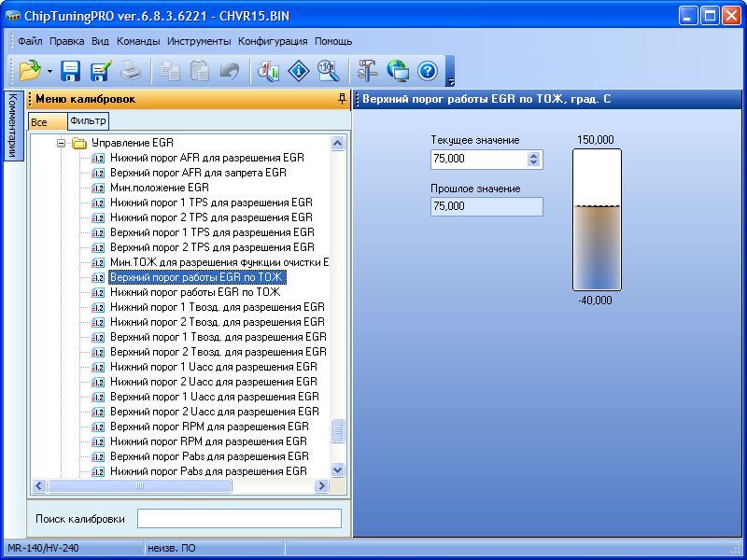
Task: Click the blue diamond info icon
Action: (x=298, y=70)
